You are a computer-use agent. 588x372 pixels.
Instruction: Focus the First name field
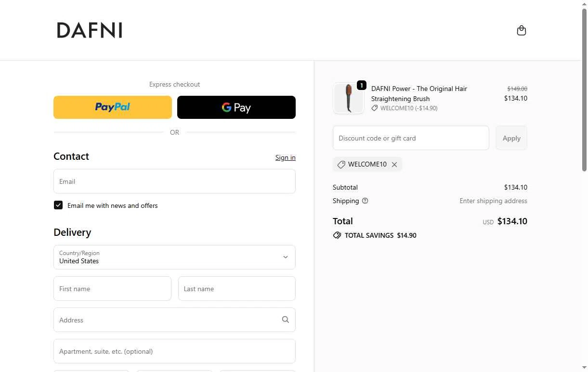pos(112,289)
